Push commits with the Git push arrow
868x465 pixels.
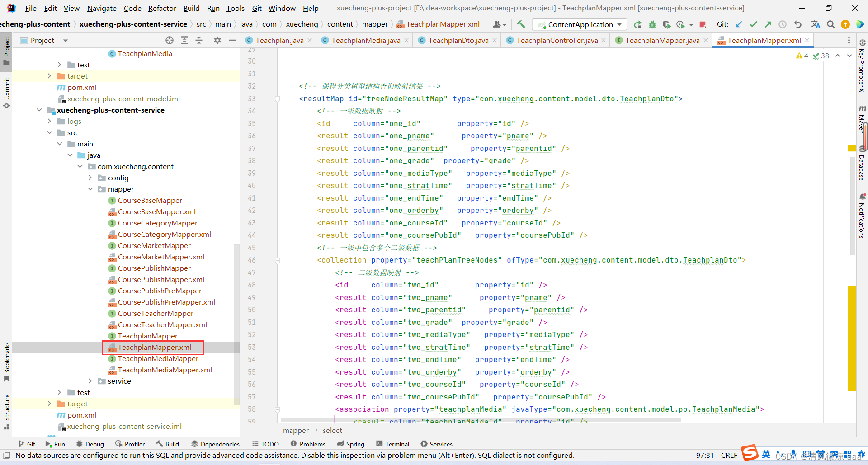(768, 24)
